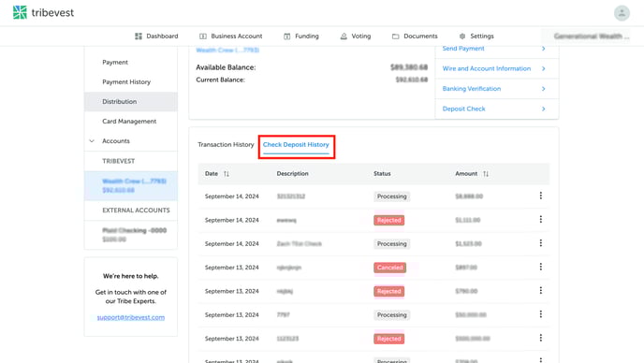Screen dimensions: 644x363
Task: Open the Generational Wealth tribe selector
Action: (591, 36)
